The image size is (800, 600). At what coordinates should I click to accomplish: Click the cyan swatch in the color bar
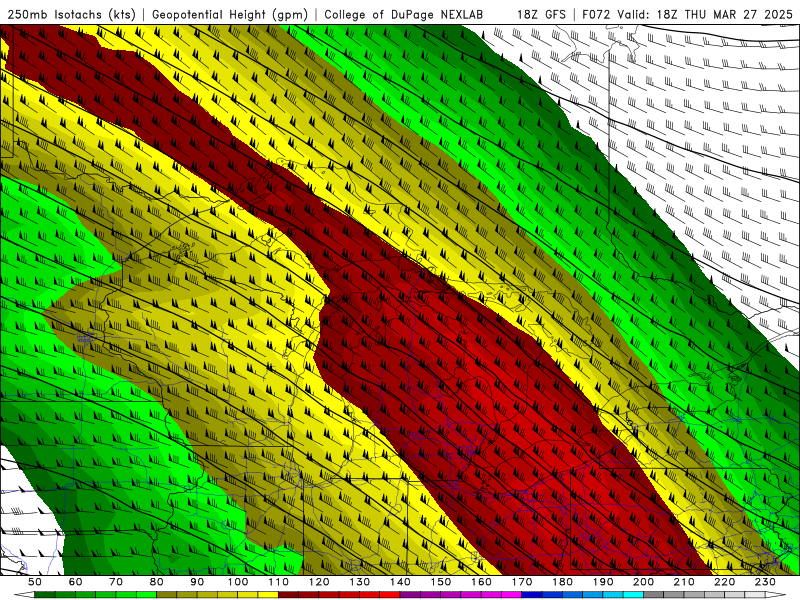coord(633,595)
